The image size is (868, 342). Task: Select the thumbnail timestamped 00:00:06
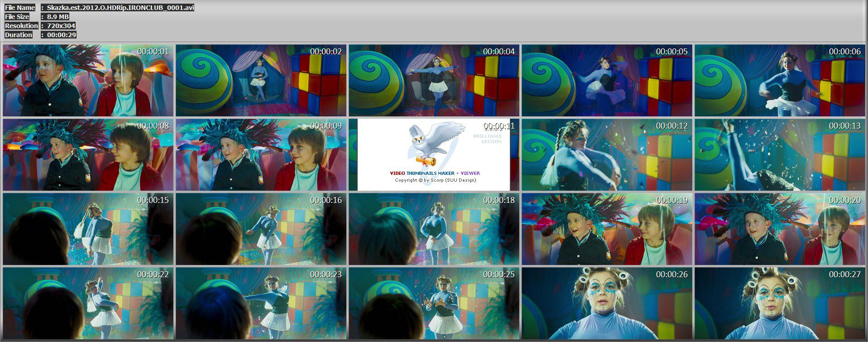[780, 80]
